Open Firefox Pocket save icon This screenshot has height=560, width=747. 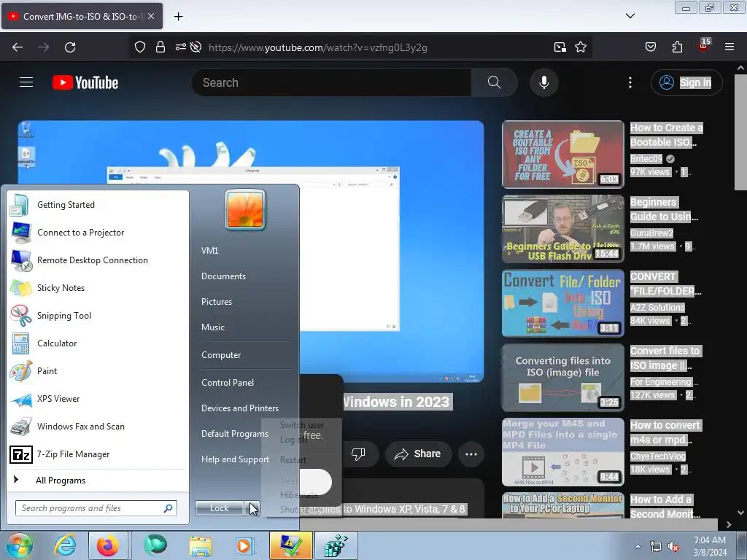pos(651,47)
